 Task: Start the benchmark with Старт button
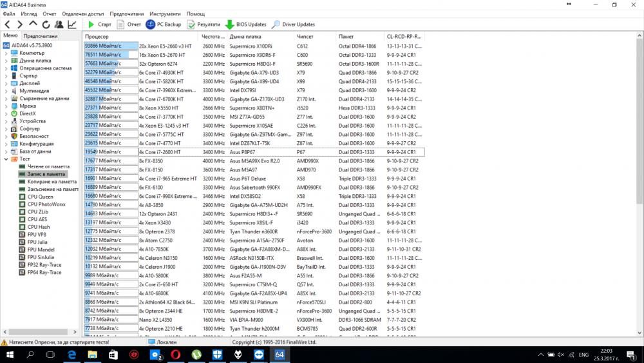[x=99, y=25]
